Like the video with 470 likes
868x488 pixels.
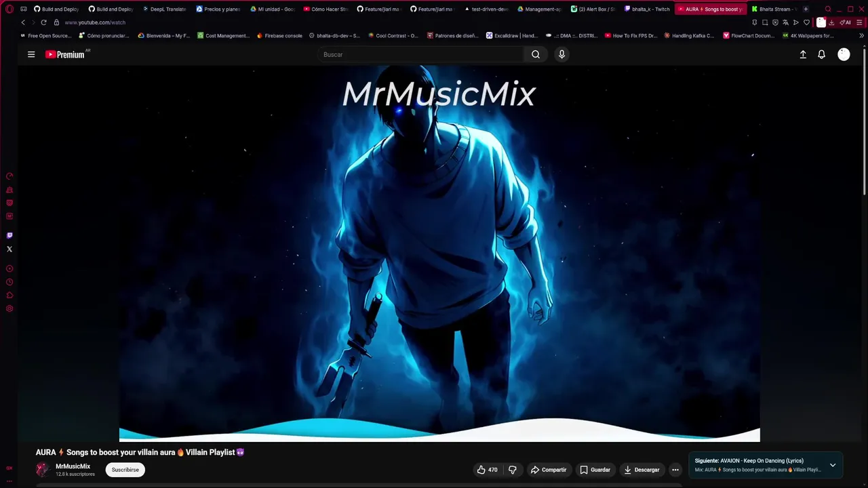(x=487, y=470)
